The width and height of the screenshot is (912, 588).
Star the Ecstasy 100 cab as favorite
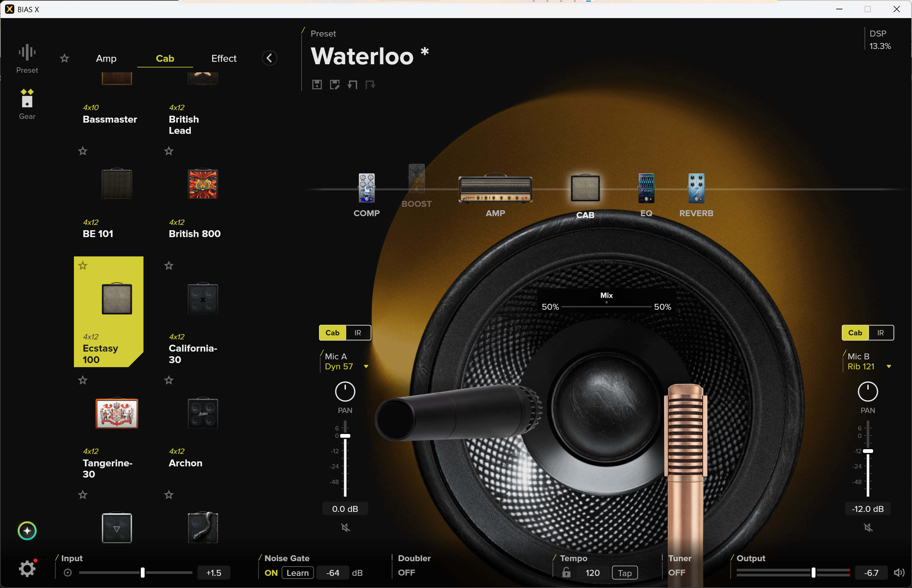[83, 266]
